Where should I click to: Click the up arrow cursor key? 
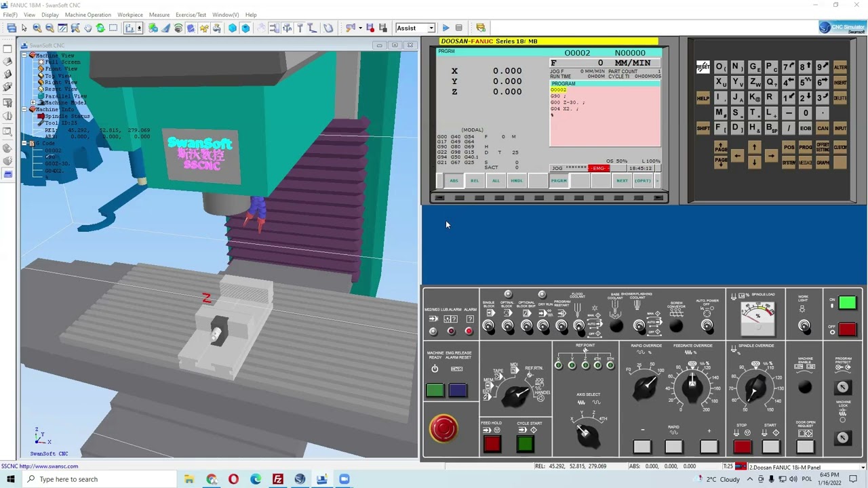(x=754, y=148)
